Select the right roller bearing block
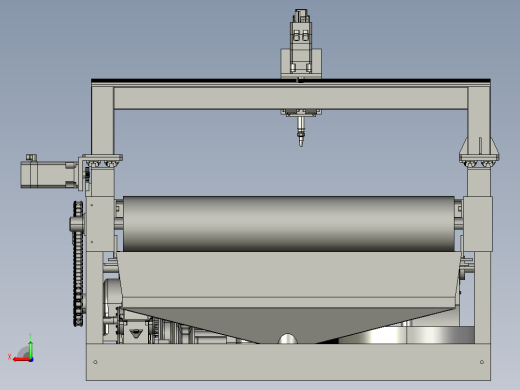Screen dimensions: 520x390 click(x=478, y=224)
